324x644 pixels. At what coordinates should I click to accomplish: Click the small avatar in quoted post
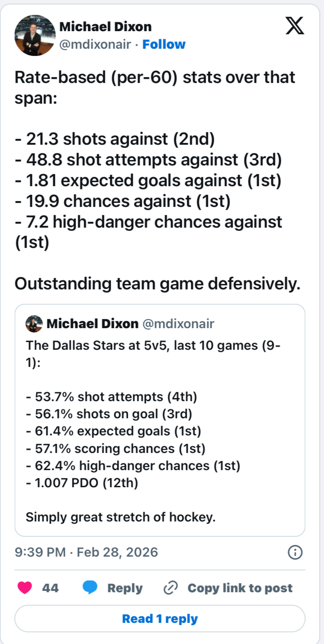(34, 324)
